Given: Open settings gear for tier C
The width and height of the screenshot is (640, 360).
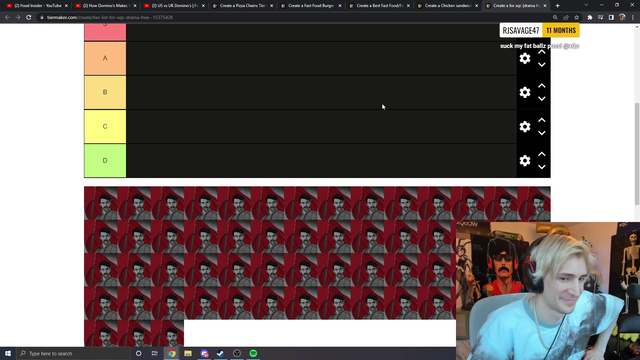Looking at the screenshot, I should [524, 127].
